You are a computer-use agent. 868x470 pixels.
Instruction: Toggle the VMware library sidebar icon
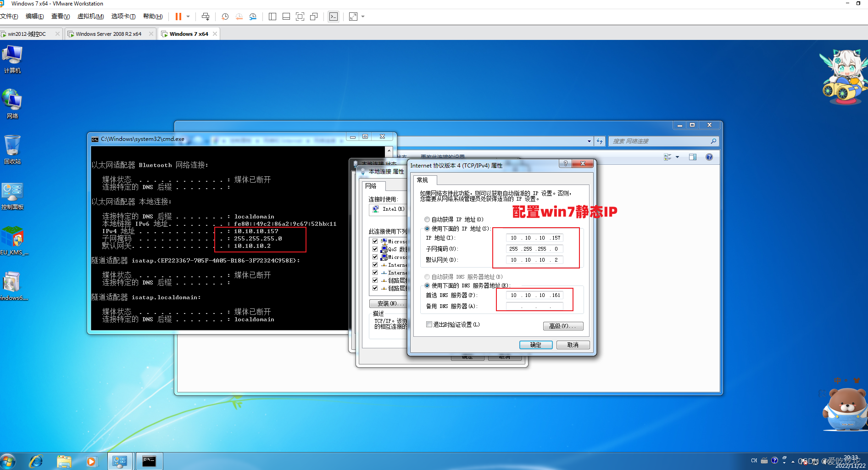pyautogui.click(x=273, y=17)
